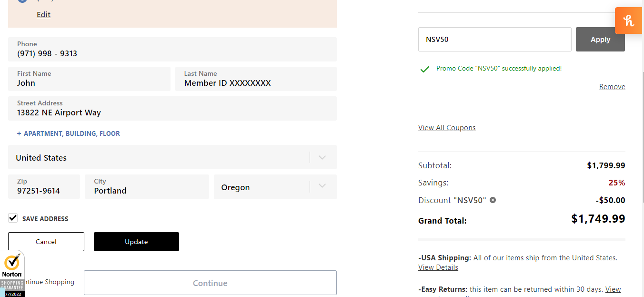The image size is (644, 297).
Task: Click the Continue button
Action: (210, 283)
